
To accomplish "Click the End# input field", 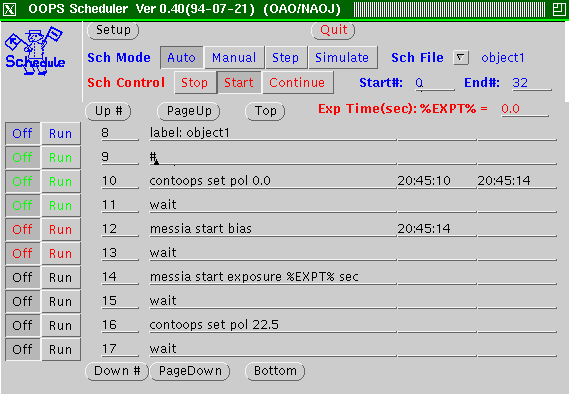I will 531,83.
